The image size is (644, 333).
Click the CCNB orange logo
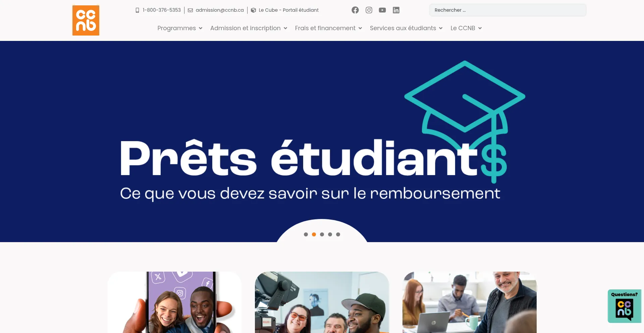tap(86, 20)
